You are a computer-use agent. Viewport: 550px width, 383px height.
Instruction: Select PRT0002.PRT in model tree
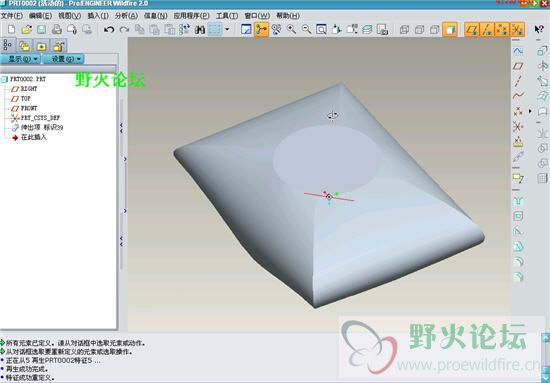click(24, 79)
